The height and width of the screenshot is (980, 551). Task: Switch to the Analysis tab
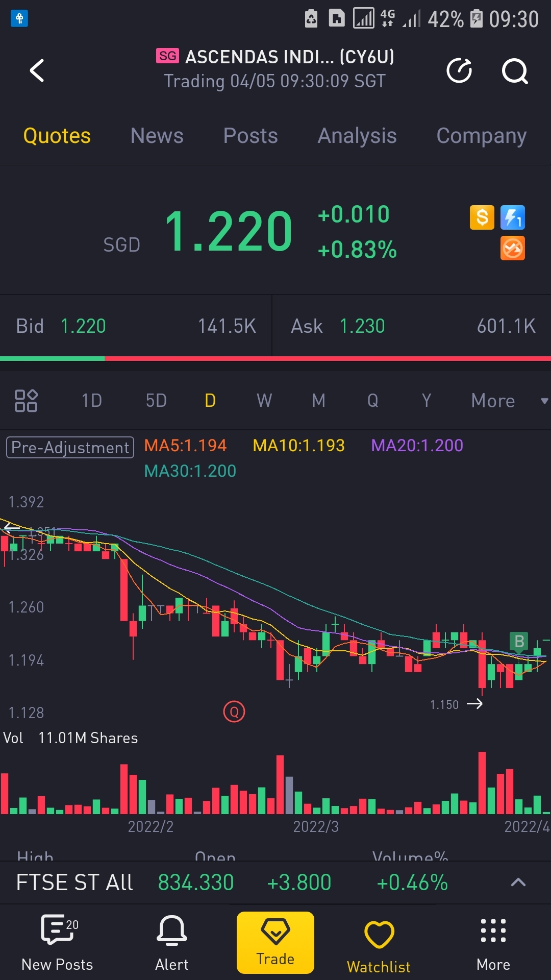point(357,136)
